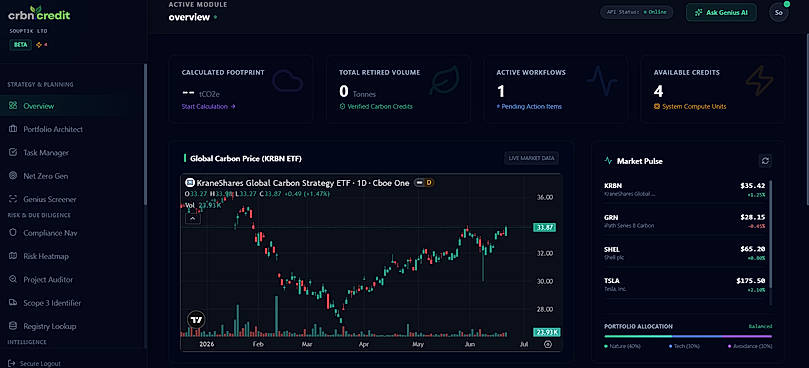Open Pending Action Items link

[529, 106]
